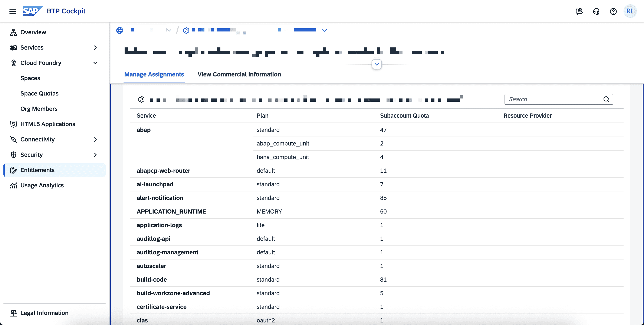This screenshot has height=325, width=644.
Task: Expand the Security submenu arrow
Action: coord(95,155)
